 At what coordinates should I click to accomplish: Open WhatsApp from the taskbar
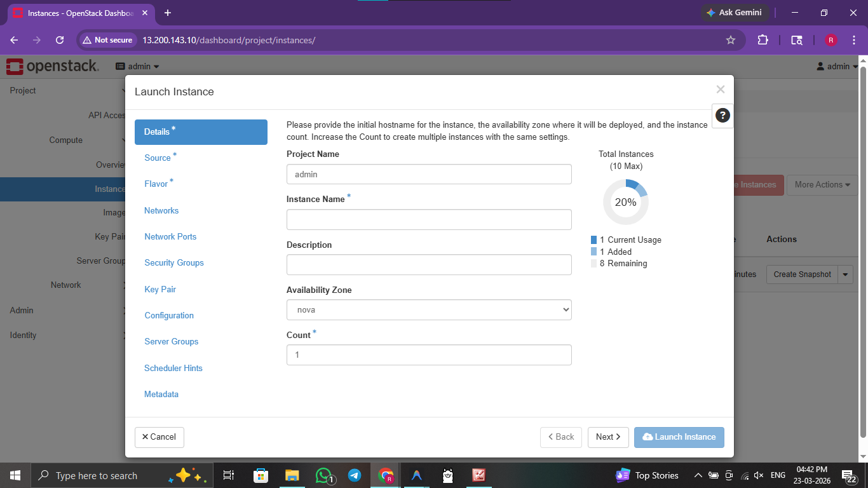[323, 475]
